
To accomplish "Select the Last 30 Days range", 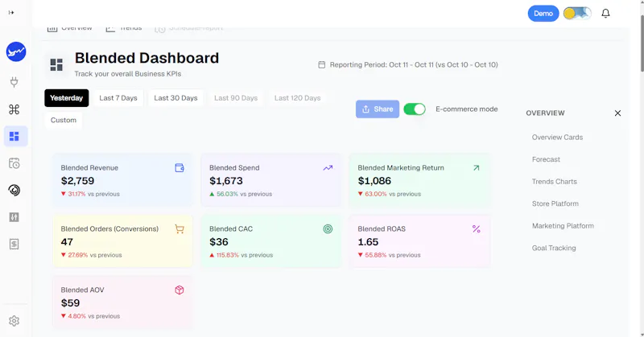I will (x=175, y=98).
